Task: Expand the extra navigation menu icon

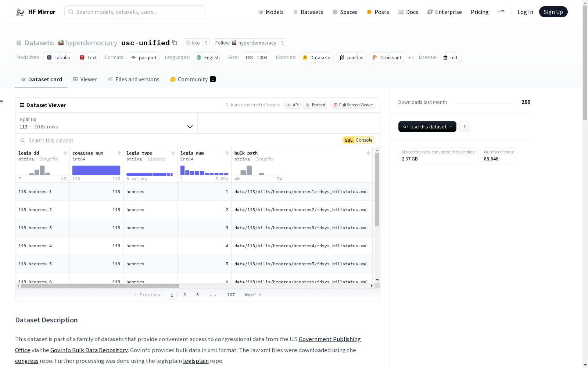Action: (501, 12)
